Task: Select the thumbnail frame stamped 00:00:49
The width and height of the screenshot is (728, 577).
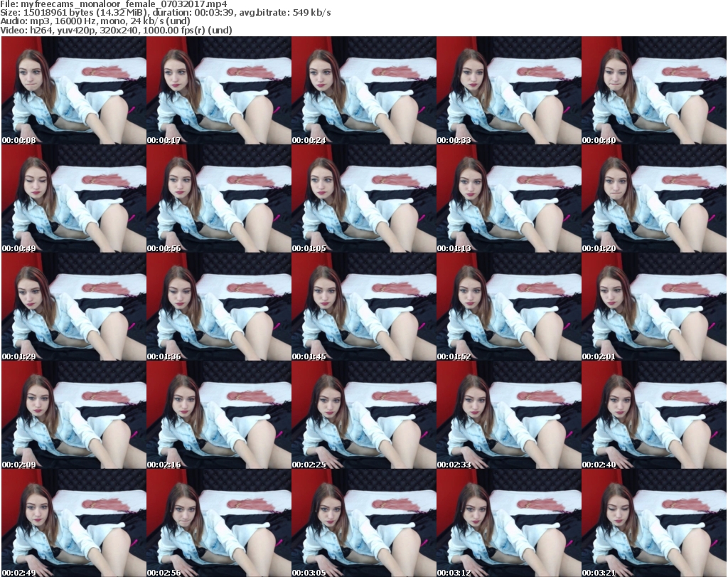Action: [x=74, y=198]
